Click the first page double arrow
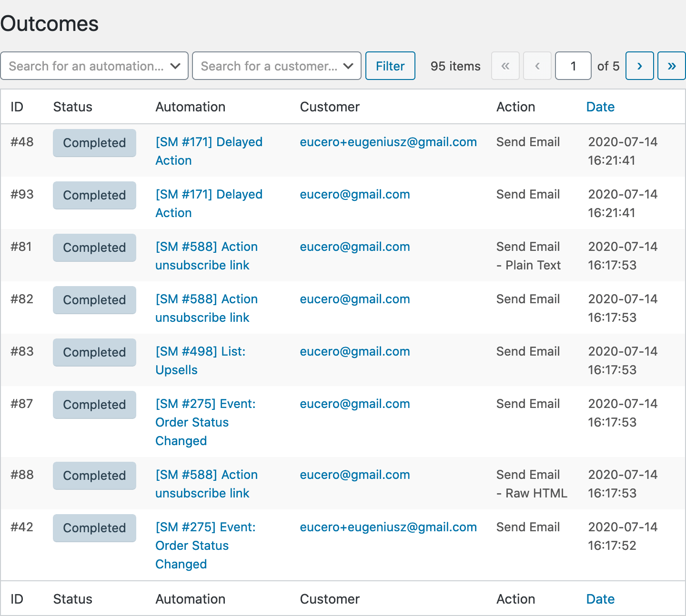Image resolution: width=686 pixels, height=616 pixels. [505, 66]
